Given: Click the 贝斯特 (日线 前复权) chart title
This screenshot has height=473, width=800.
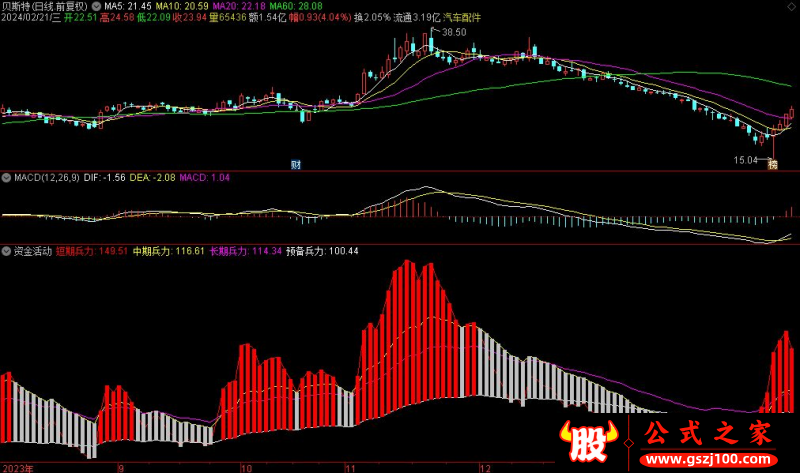Looking at the screenshot, I should pos(45,6).
